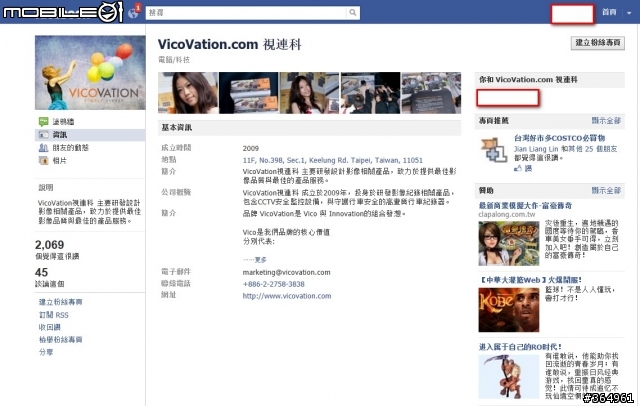This screenshot has height=406, width=640.
Task: Open the Keelung Rd. Taipei address link
Action: pos(333,160)
